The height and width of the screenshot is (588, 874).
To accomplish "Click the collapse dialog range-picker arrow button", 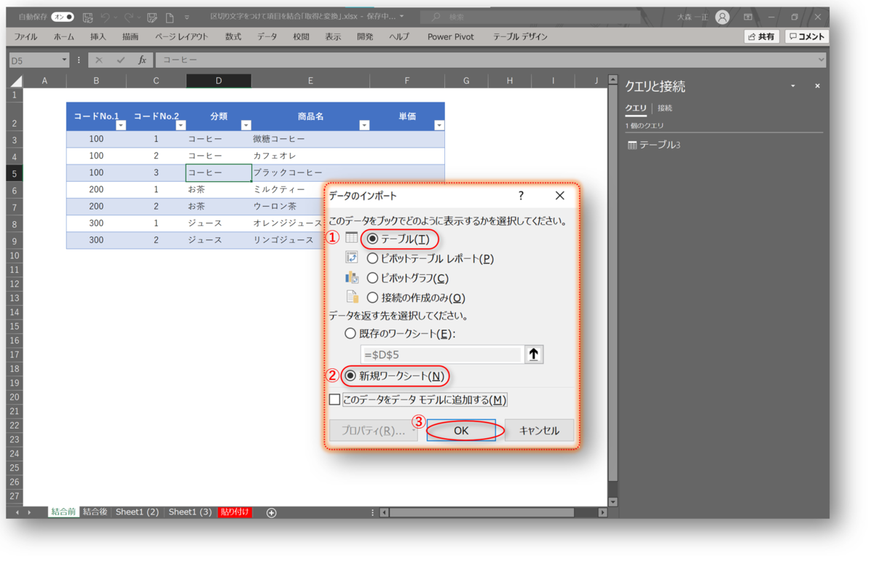I will [x=534, y=354].
